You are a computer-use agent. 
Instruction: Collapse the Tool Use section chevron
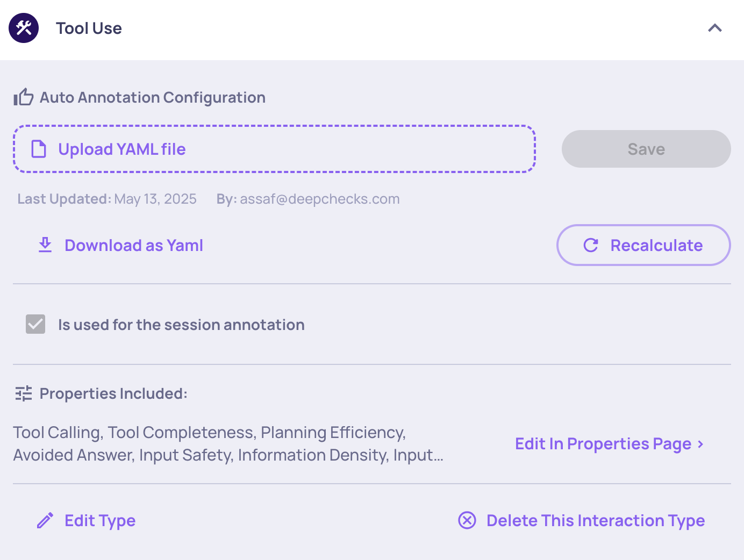click(x=714, y=28)
